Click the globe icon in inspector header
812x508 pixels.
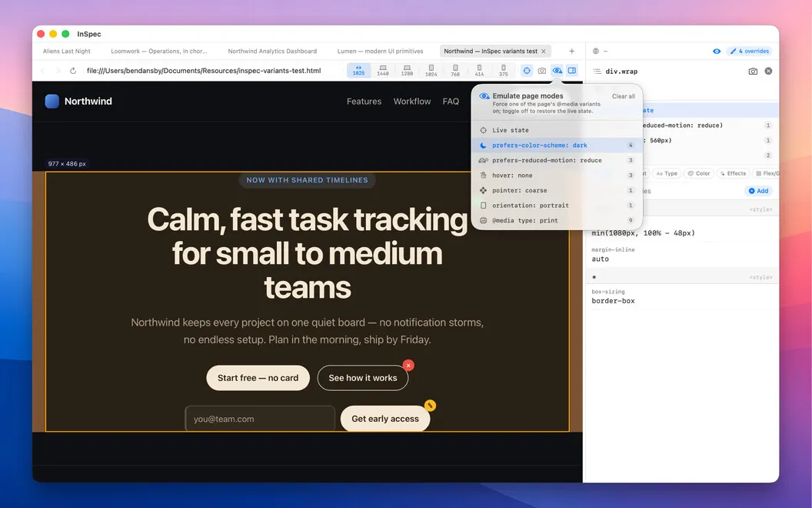coord(596,52)
